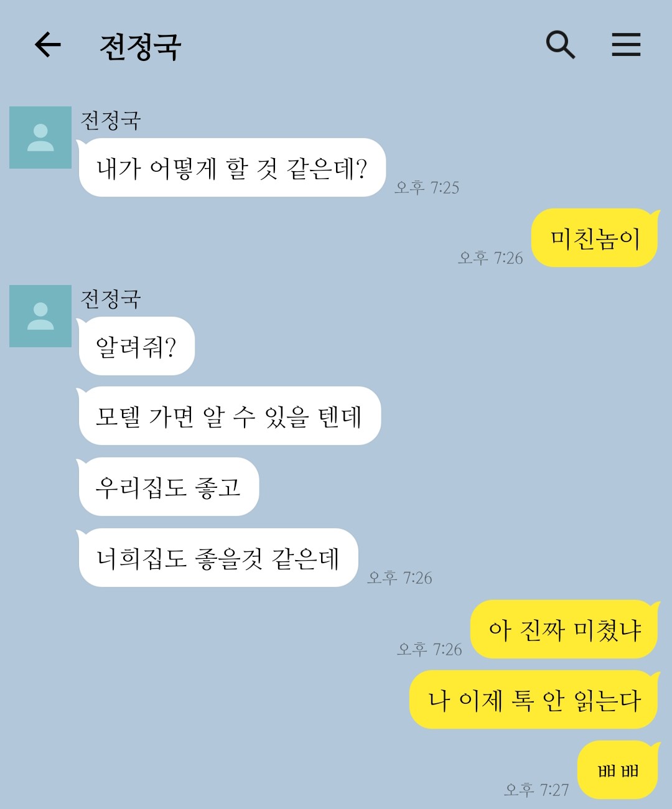Select the message 내가 어떻게 할 것 같은데?
This screenshot has height=809, width=672.
[231, 168]
